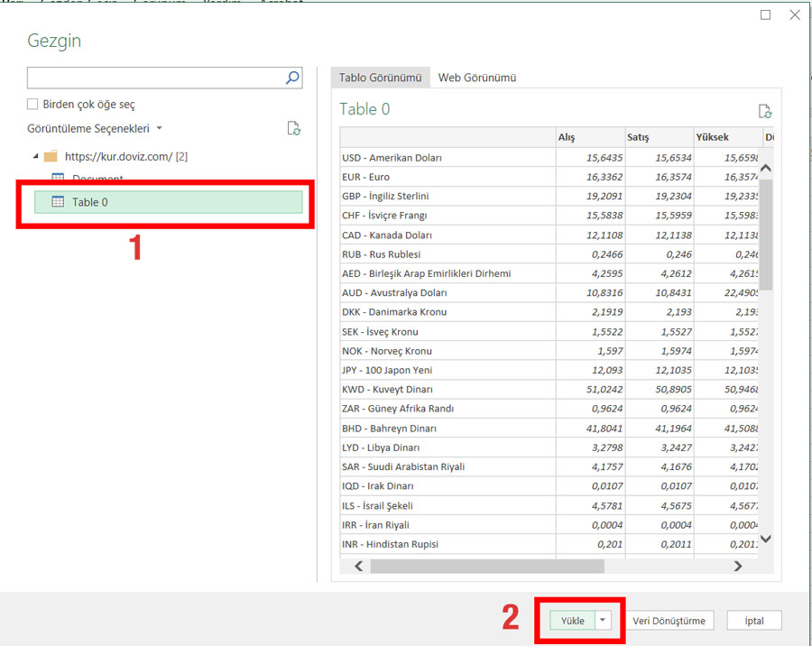812x646 pixels.
Task: Click the 'LYD - Libya Dinarı' row label
Action: [x=381, y=448]
